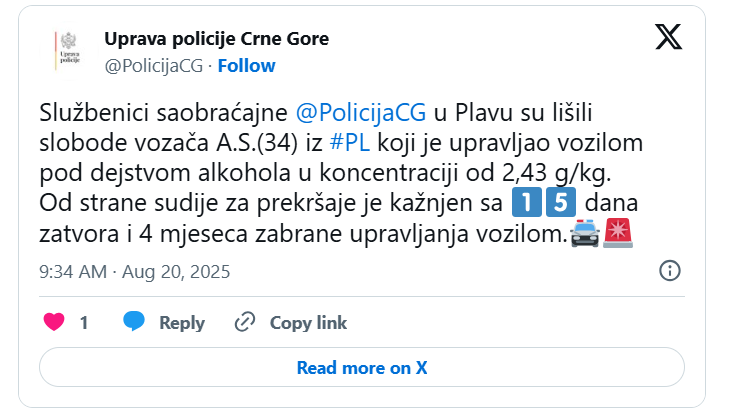Open the Uprava policije profile avatar
This screenshot has height=413, width=747.
click(68, 48)
